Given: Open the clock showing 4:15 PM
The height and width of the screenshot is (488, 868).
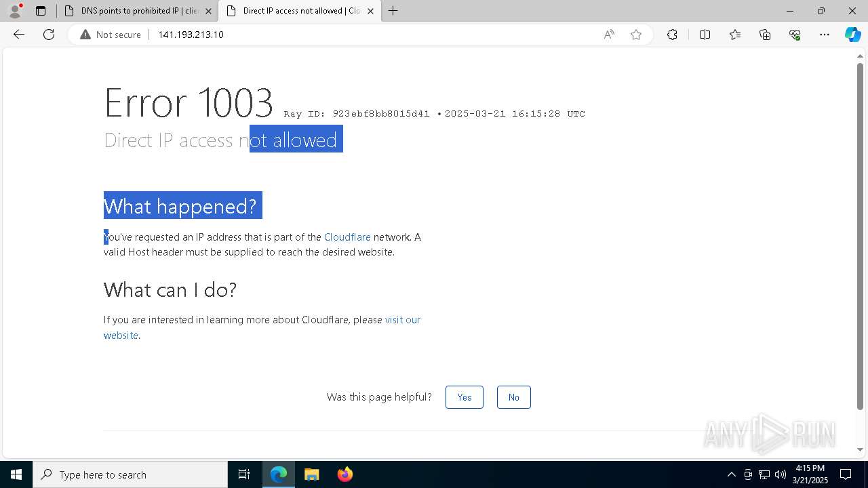Looking at the screenshot, I should click(810, 474).
